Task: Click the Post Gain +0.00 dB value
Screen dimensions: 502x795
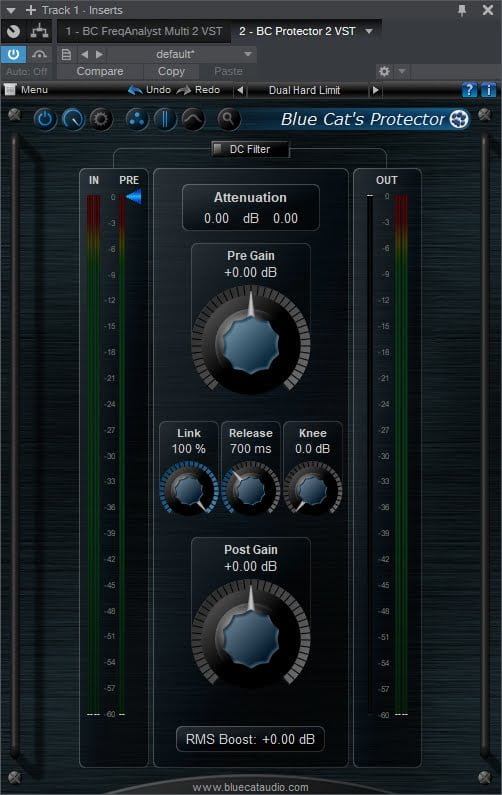Action: [x=250, y=566]
